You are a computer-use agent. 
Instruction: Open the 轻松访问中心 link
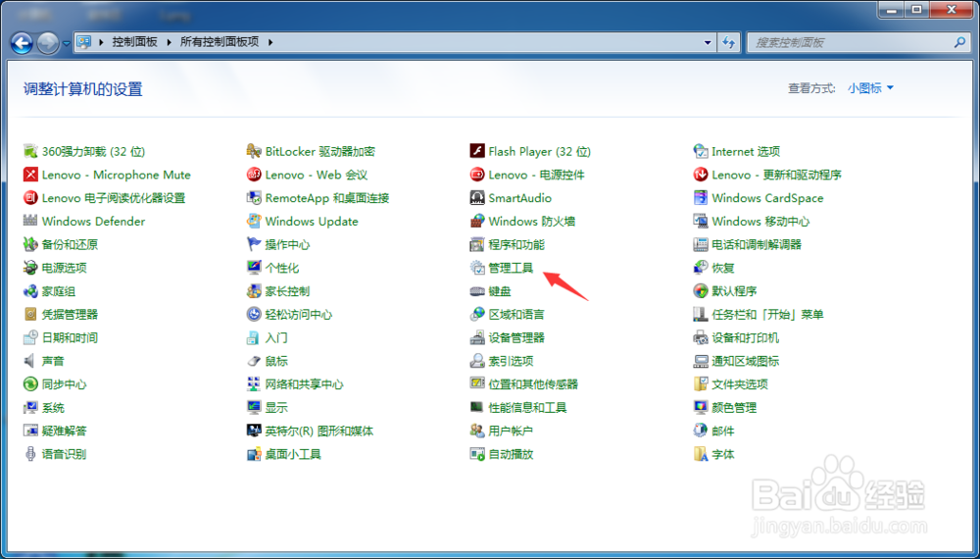click(299, 315)
